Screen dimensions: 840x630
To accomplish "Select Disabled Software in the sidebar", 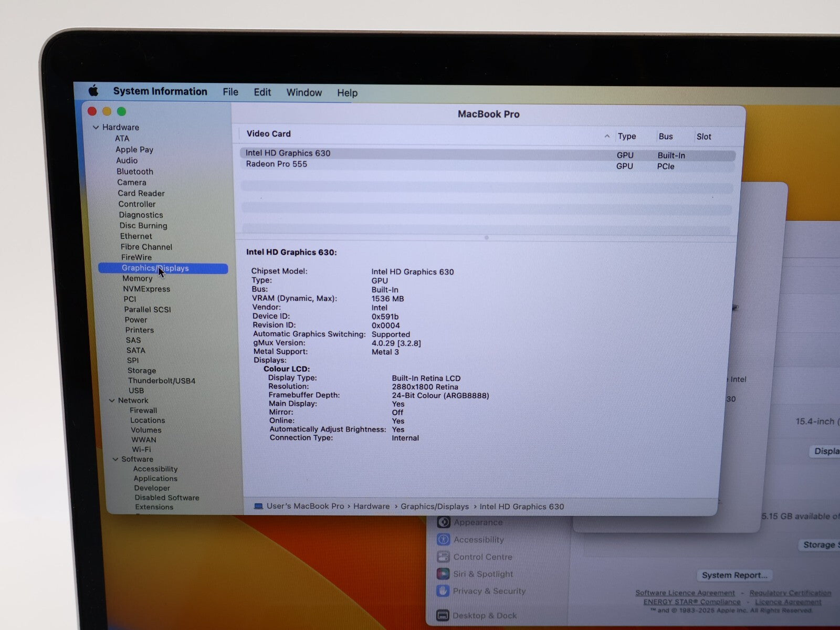I will (167, 498).
